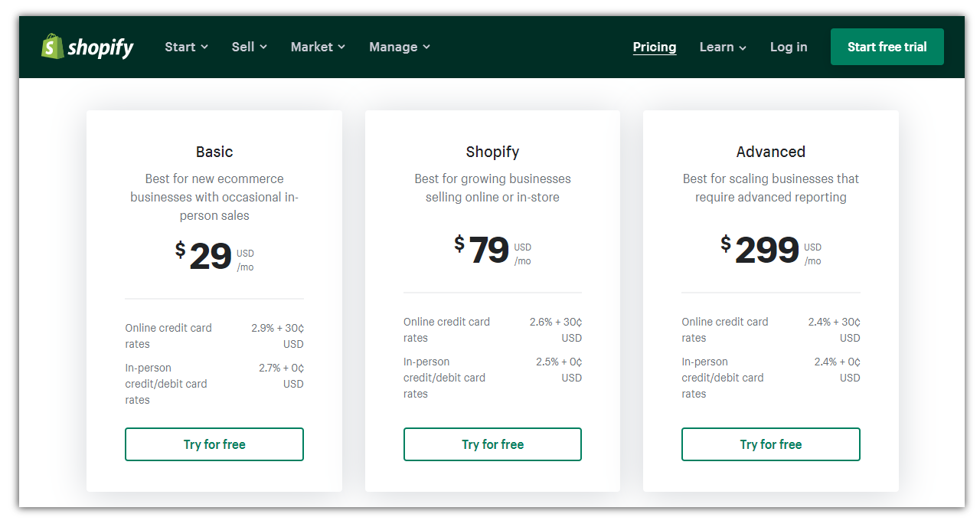Click the $79 price in Shopify plan
This screenshot has width=980, height=524.
492,250
